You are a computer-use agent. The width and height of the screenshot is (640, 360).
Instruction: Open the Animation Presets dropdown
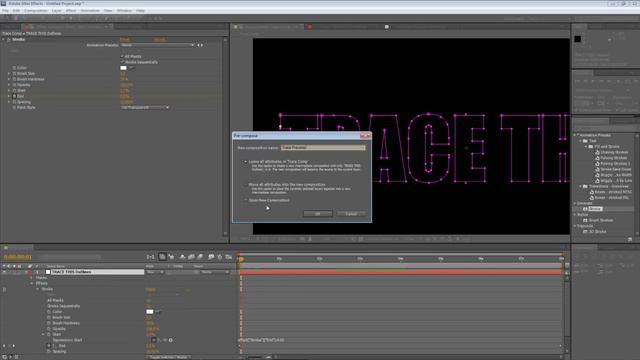(158, 45)
